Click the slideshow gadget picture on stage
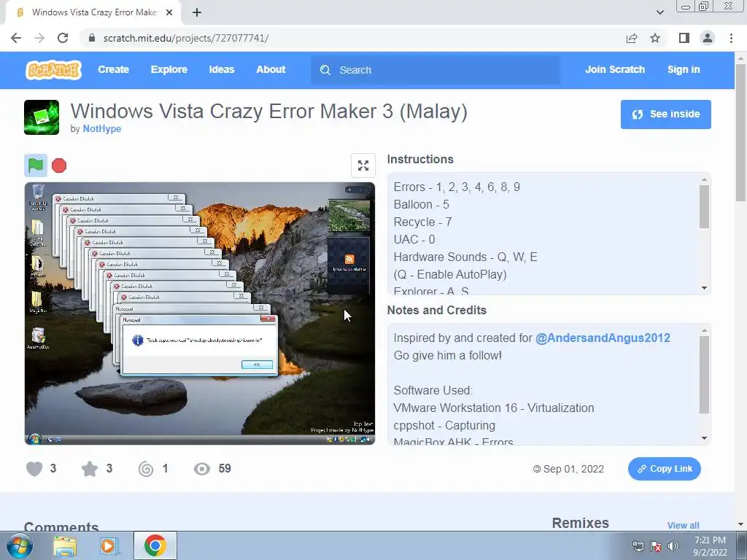 pos(349,216)
